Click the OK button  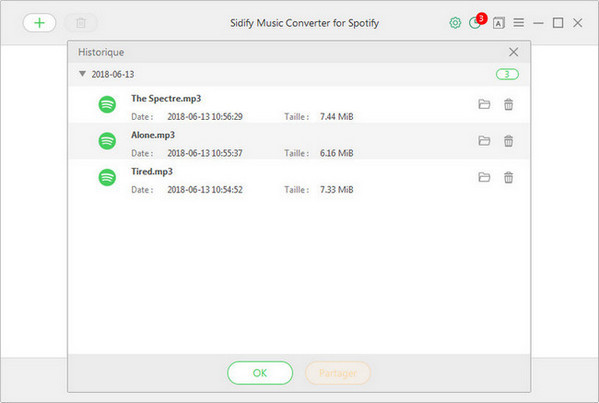tap(260, 373)
